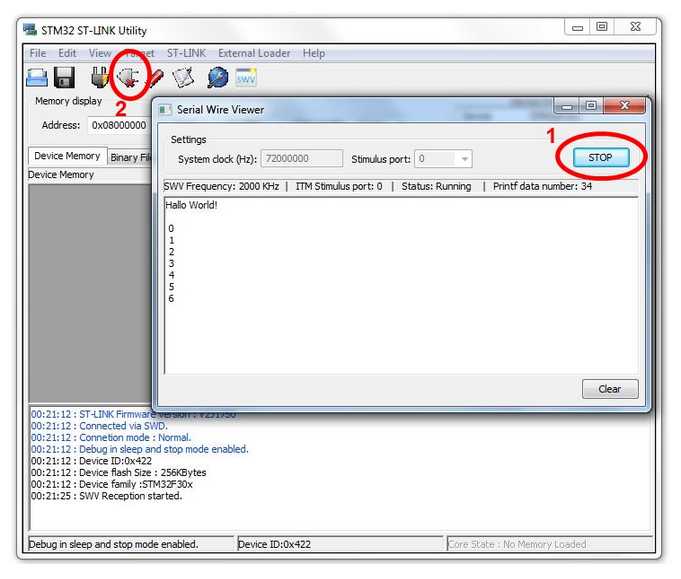Open the ST-LINK menu

[186, 53]
